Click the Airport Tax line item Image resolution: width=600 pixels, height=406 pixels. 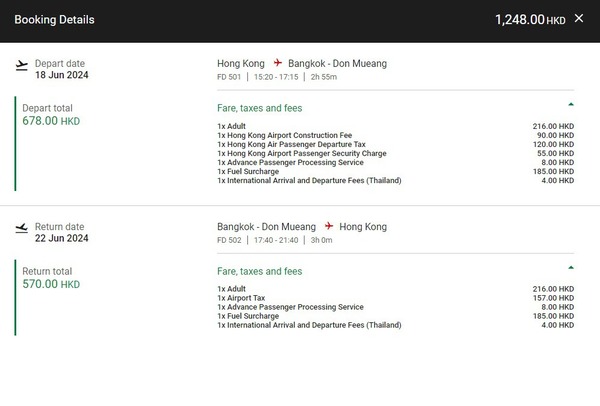click(x=396, y=298)
